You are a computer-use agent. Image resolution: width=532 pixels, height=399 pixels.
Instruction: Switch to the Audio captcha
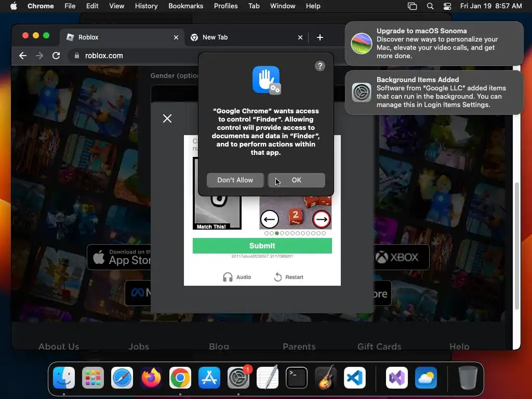237,277
